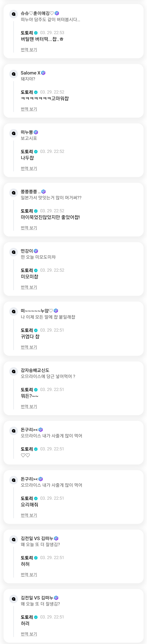This screenshot has height=644, width=147.
Task: Show translation for the "ㅋㅋㅋㅋㅋㅋㅋ고마워챱" reply
Action: [x=29, y=109]
